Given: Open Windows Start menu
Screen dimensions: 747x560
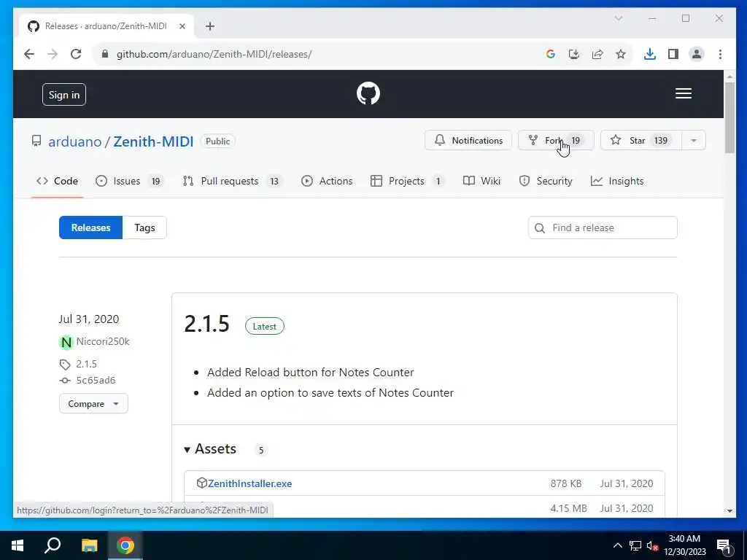Looking at the screenshot, I should (x=18, y=545).
